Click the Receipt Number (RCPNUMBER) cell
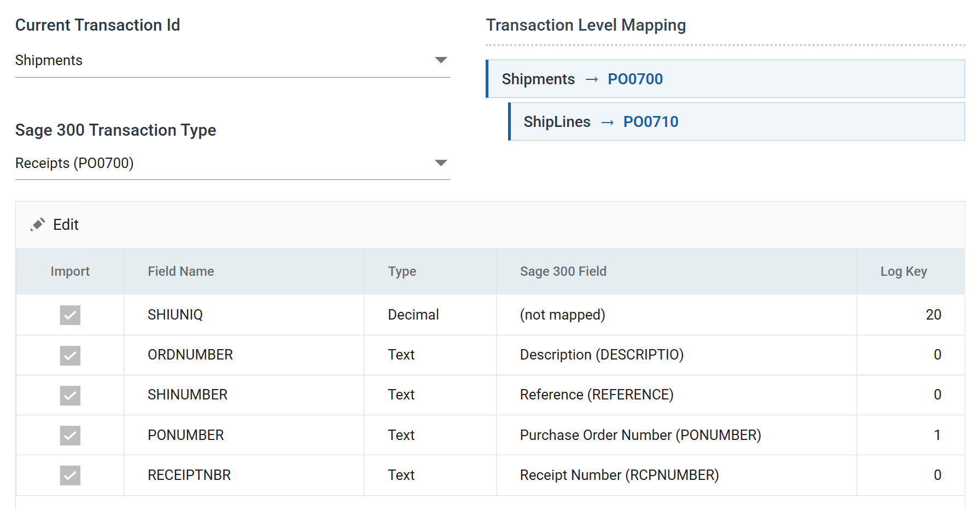This screenshot has width=980, height=510. (x=676, y=475)
